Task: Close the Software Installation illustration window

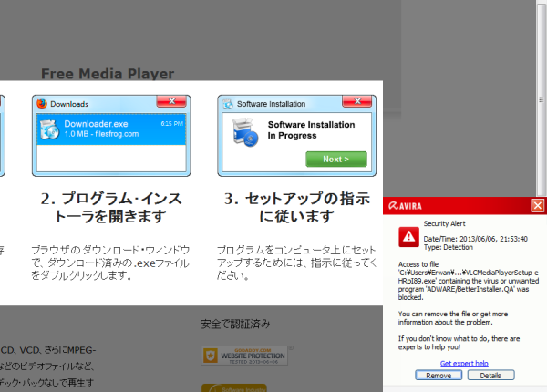Action: coord(356,101)
